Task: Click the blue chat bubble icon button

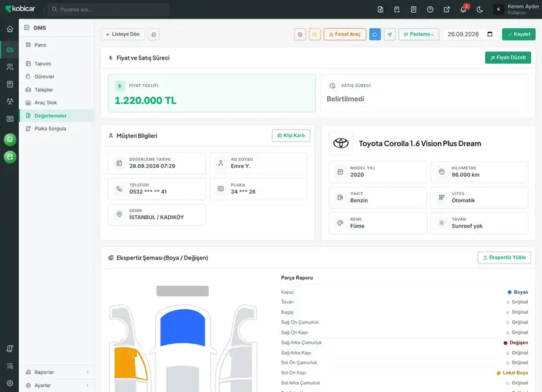Action: pyautogui.click(x=375, y=35)
